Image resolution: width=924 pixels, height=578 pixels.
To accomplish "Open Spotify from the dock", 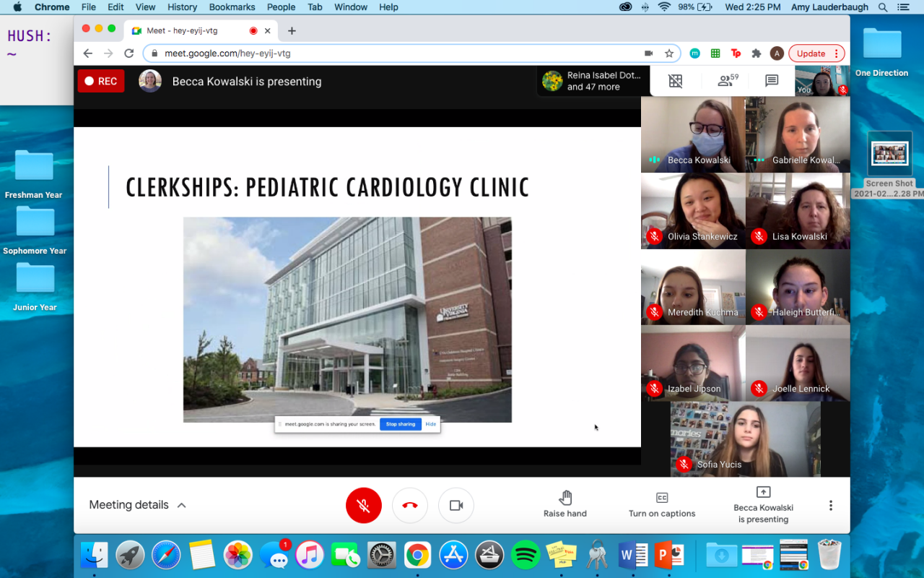I will [x=526, y=555].
